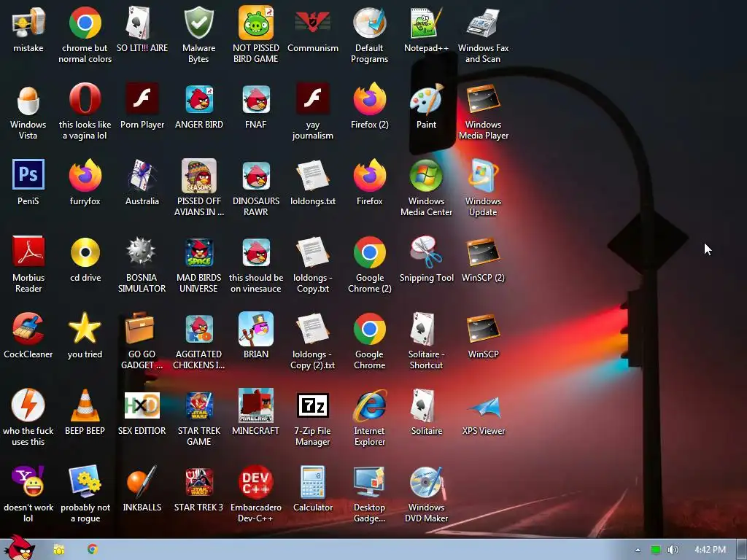Screen dimensions: 747x560
Task: Open the Snipping Tool icon
Action: (426, 252)
